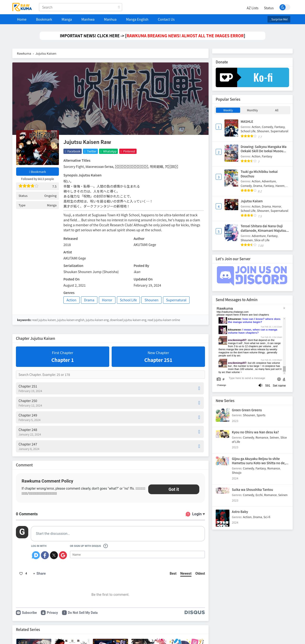The height and width of the screenshot is (644, 305).
Task: Close the Chatango chat widget
Action: click(284, 308)
